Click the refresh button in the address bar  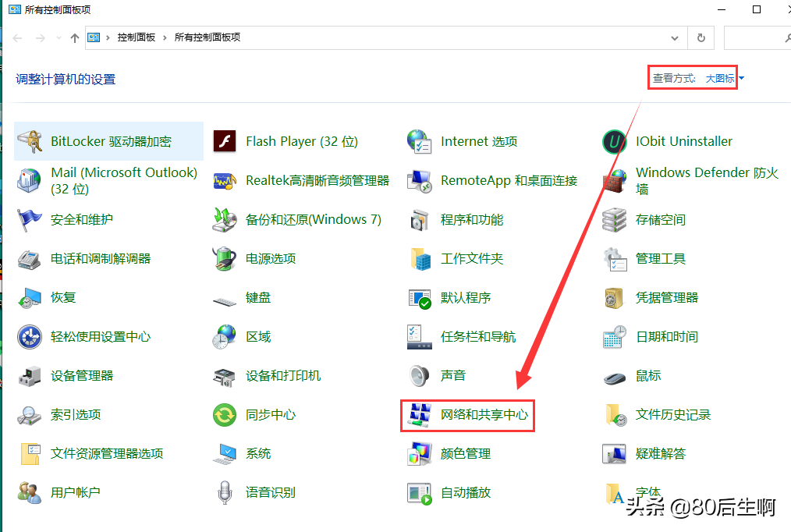tap(701, 37)
